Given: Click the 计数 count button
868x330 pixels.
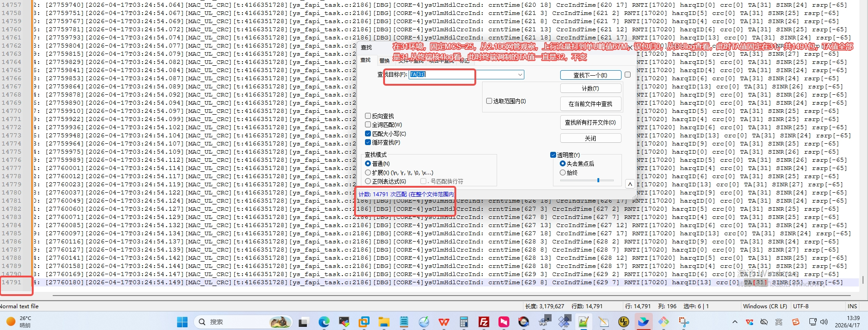Looking at the screenshot, I should (x=590, y=88).
